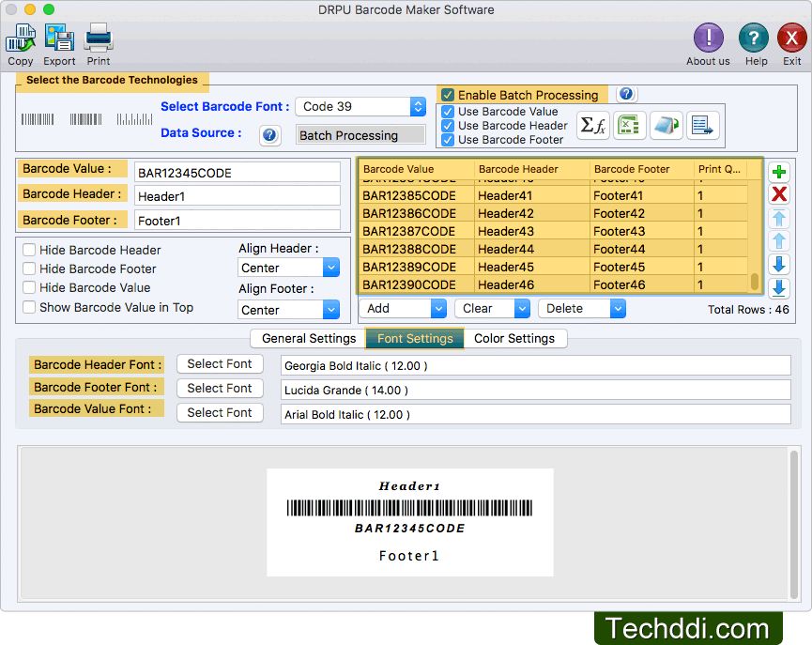812x645 pixels.
Task: Click the Excel import icon
Action: (629, 126)
